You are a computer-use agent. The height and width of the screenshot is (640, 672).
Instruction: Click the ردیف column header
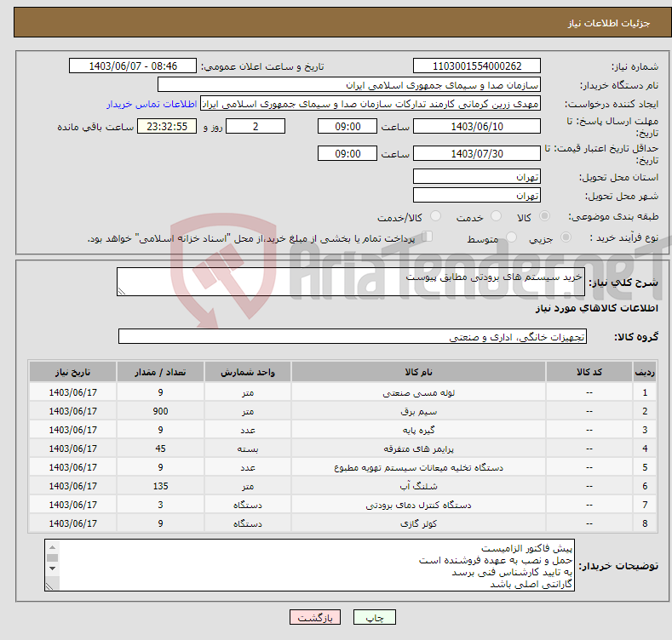pos(645,372)
